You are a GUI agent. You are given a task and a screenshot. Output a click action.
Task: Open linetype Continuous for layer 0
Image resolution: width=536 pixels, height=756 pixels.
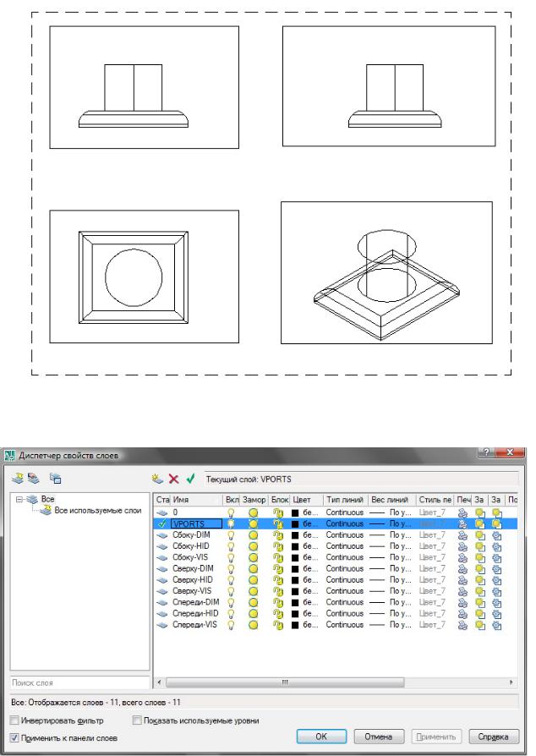[x=345, y=512]
